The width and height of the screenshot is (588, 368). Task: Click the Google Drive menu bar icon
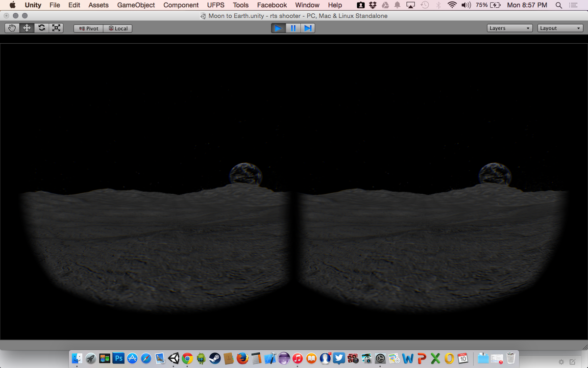pos(385,5)
